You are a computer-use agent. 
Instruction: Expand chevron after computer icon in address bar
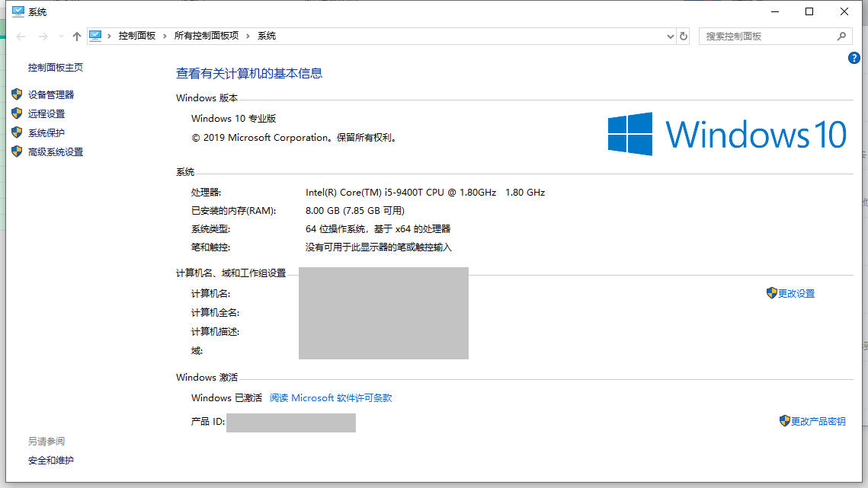tap(110, 36)
